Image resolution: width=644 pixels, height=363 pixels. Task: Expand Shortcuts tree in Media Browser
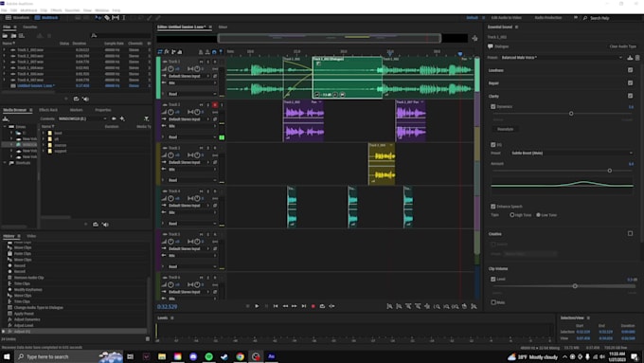5,163
